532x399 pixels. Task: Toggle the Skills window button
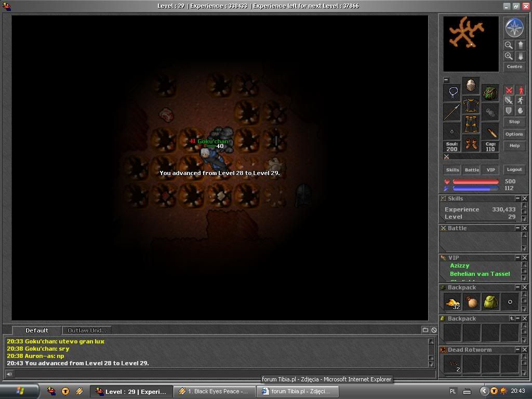pos(453,170)
